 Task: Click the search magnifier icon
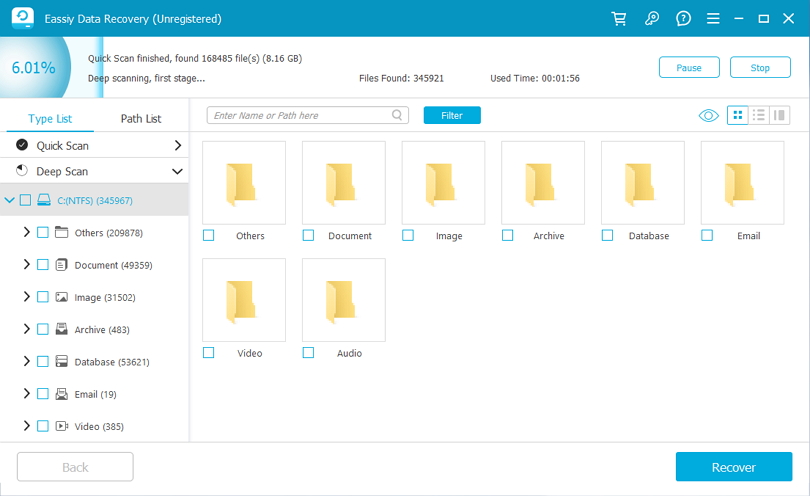point(397,115)
